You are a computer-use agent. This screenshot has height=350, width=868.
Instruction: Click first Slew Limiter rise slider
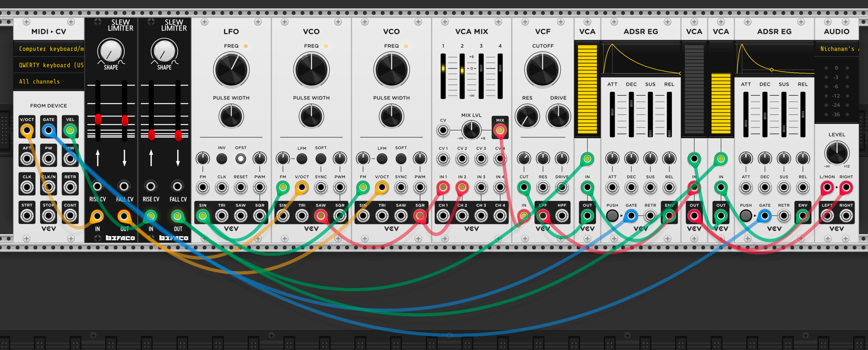[98, 111]
